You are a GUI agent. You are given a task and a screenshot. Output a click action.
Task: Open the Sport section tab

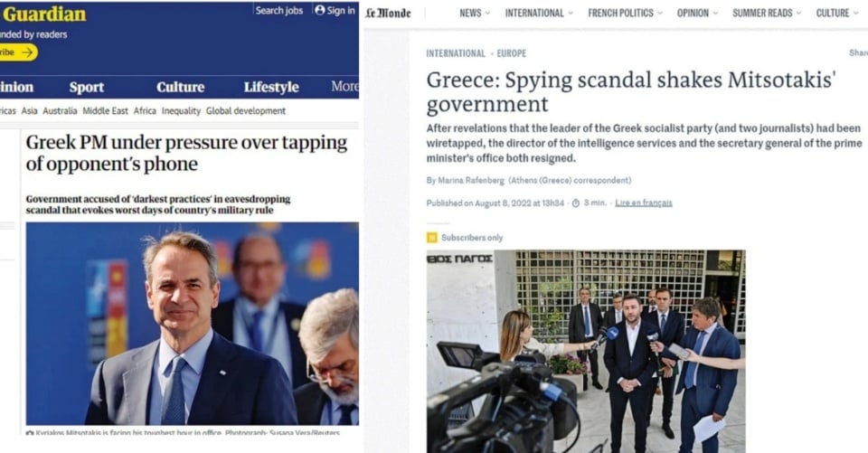click(x=87, y=87)
